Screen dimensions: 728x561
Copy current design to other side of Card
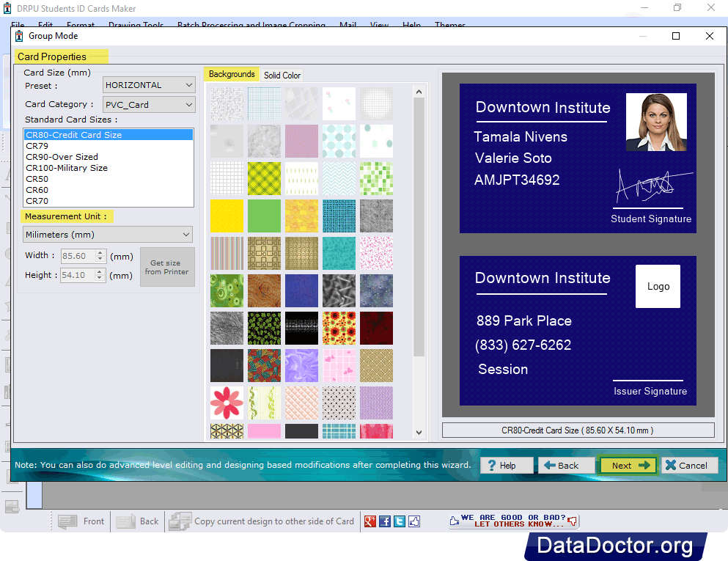262,521
